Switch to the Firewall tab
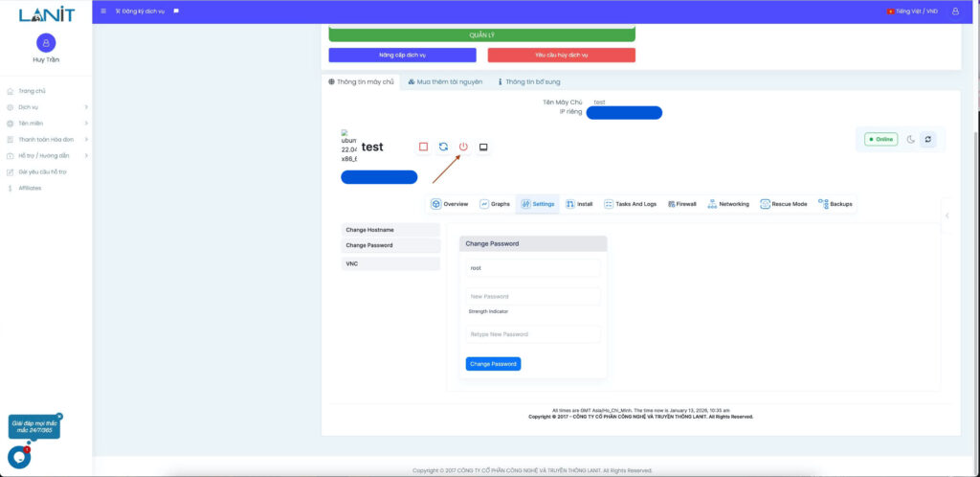This screenshot has height=477, width=980. point(680,204)
